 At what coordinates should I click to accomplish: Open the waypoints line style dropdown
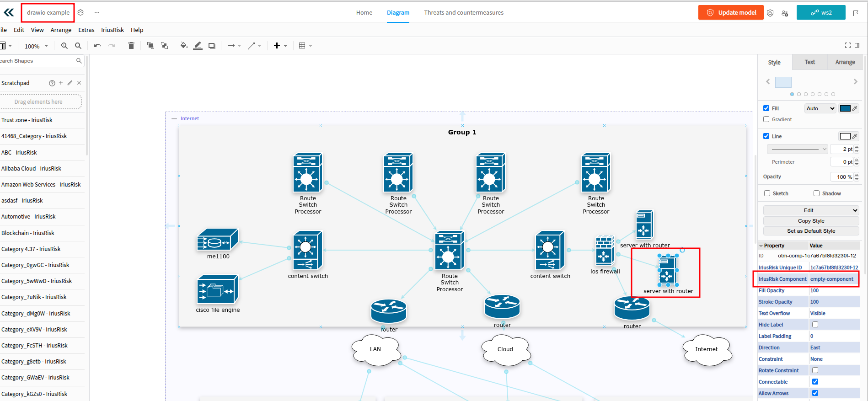(254, 46)
